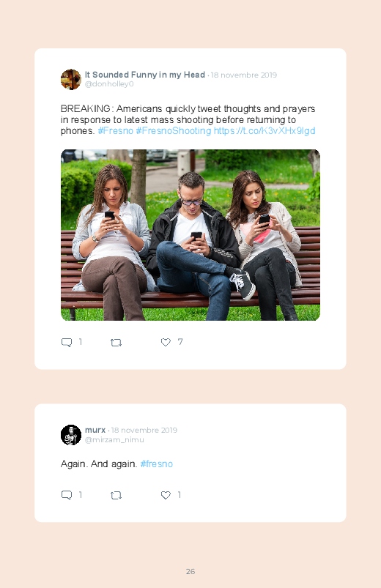Open the #FresnoShooting hashtag link
This screenshot has height=588, width=381.
pyautogui.click(x=174, y=131)
